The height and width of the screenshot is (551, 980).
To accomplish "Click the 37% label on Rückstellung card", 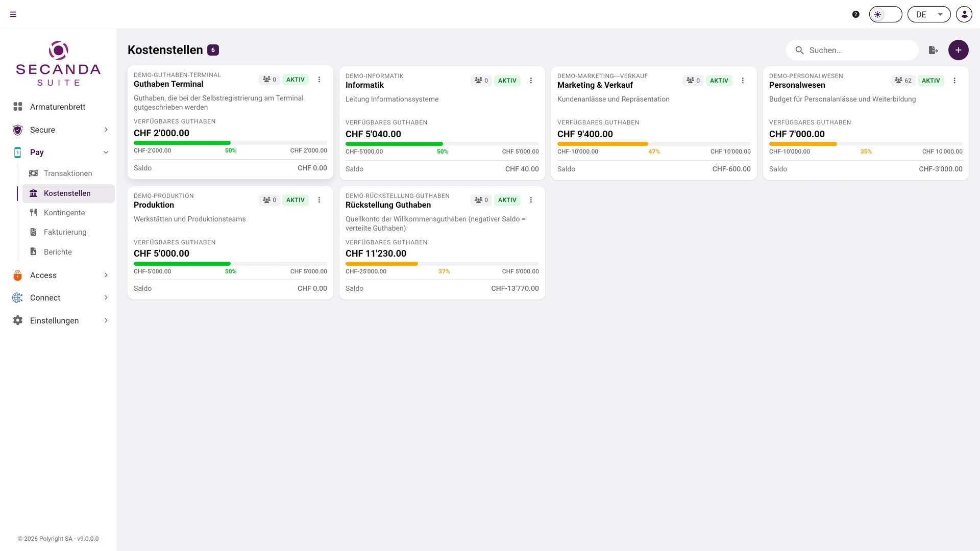I will click(444, 271).
